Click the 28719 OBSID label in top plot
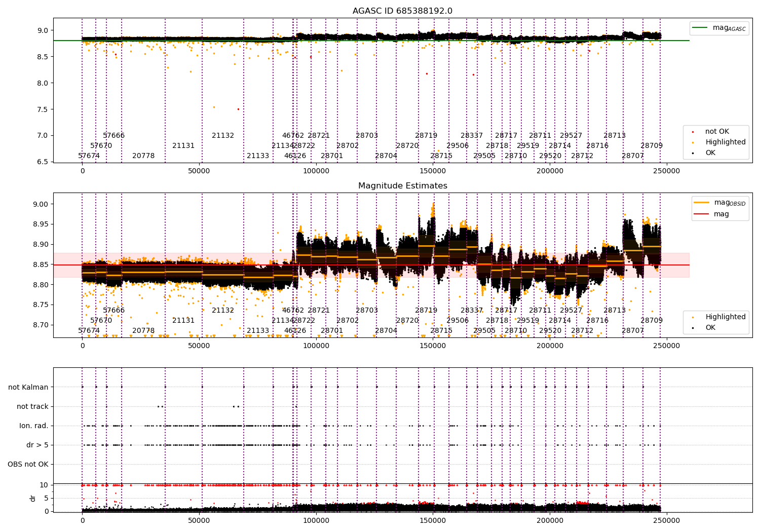Screen dimensions: 760x532 (426, 136)
